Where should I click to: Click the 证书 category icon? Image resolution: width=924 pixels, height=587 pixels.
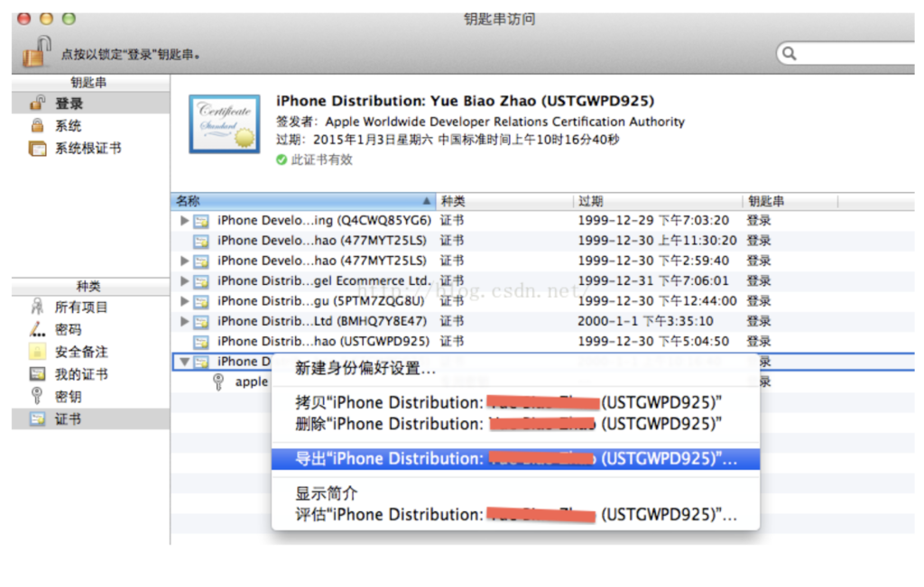(x=37, y=418)
